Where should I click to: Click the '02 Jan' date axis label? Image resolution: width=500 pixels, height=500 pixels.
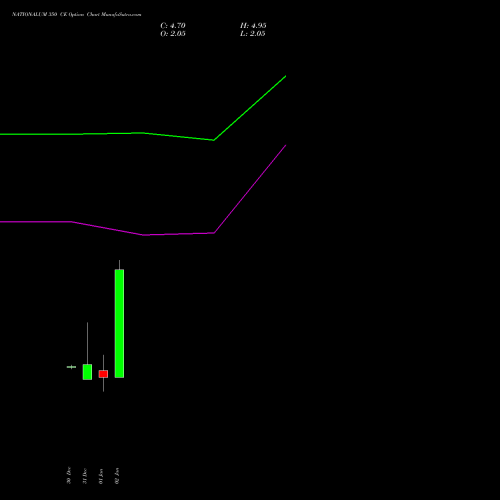[117, 476]
